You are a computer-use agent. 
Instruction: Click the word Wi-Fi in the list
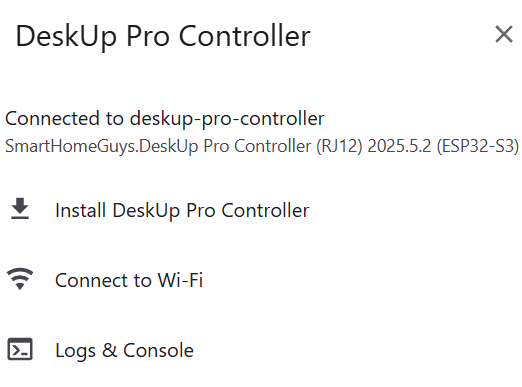pyautogui.click(x=180, y=280)
